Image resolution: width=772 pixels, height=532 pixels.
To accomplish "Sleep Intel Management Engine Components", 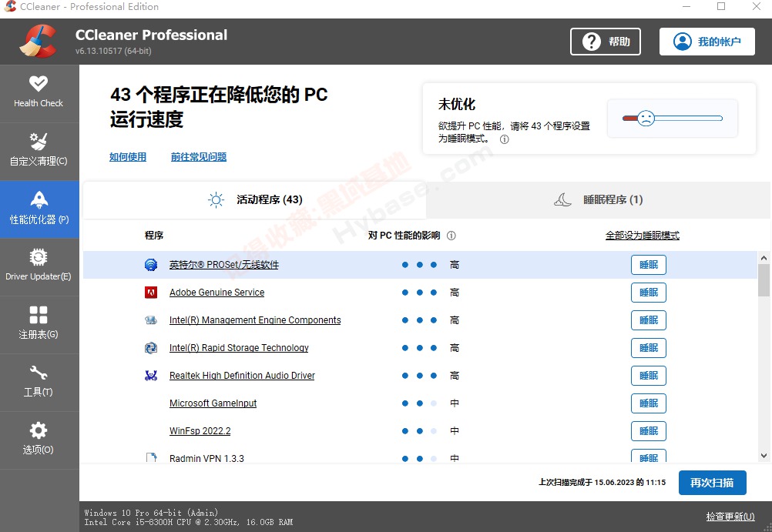I will (x=649, y=320).
